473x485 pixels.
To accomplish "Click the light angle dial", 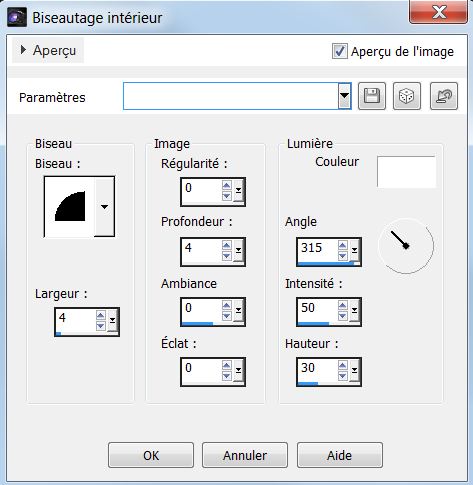I will tap(406, 246).
